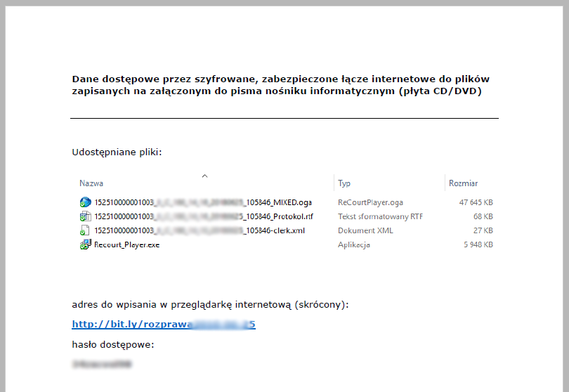
Task: Select the file name ending in 105846_Protokol.rtf
Action: tap(204, 216)
